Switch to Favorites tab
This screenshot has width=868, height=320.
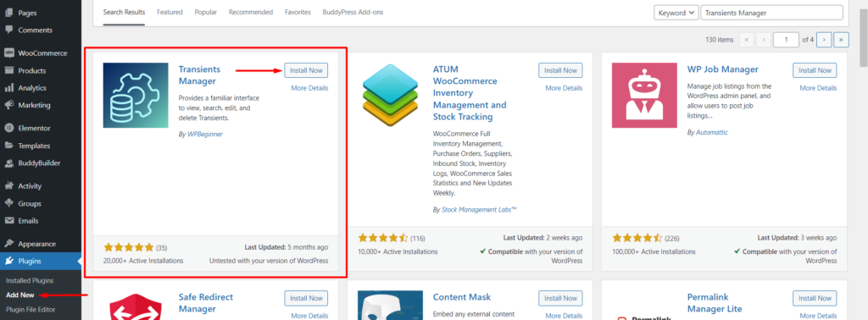tap(298, 12)
